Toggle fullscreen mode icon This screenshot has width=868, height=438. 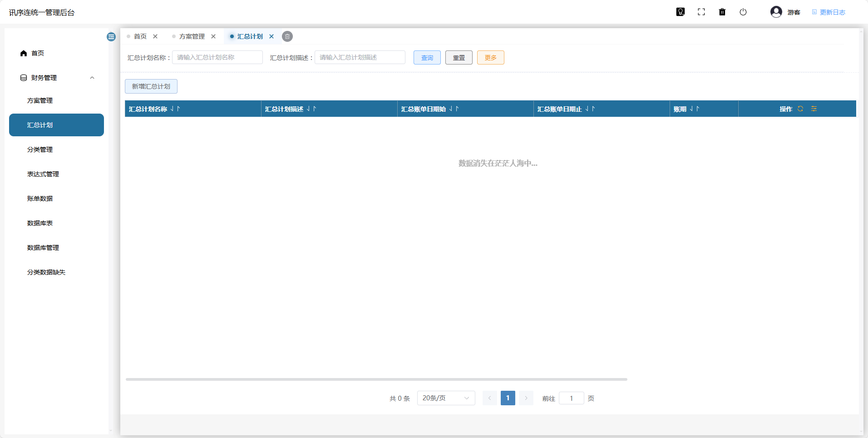(x=701, y=12)
